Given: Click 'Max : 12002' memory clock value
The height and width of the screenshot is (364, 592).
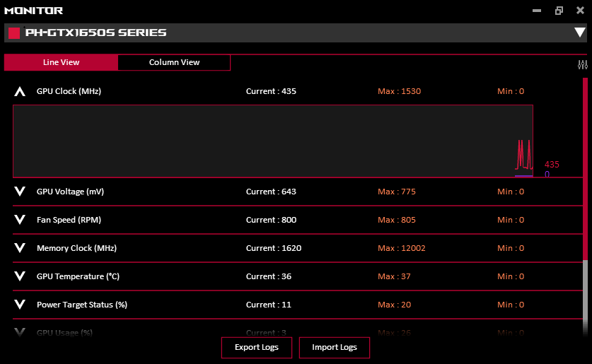Looking at the screenshot, I should pos(402,248).
